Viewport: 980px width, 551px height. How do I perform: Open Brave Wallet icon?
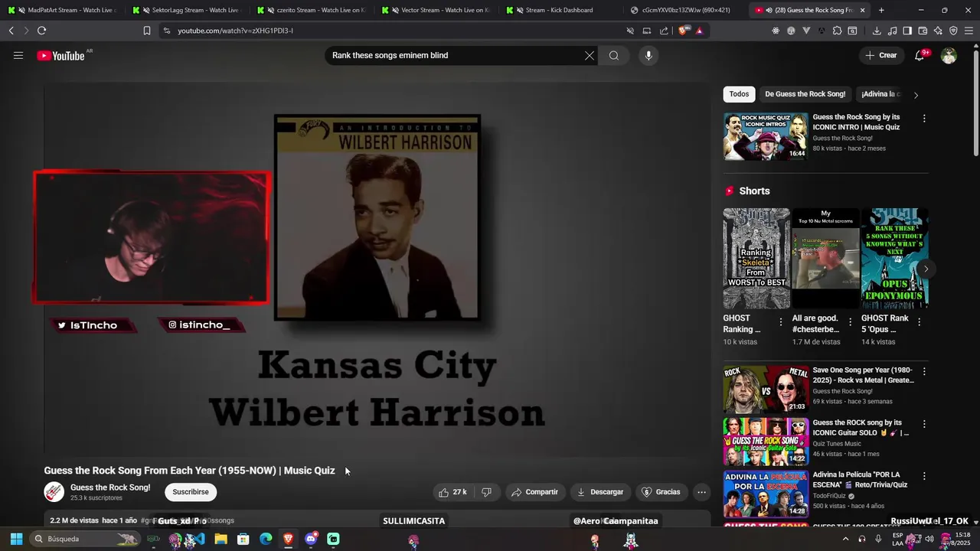point(923,31)
